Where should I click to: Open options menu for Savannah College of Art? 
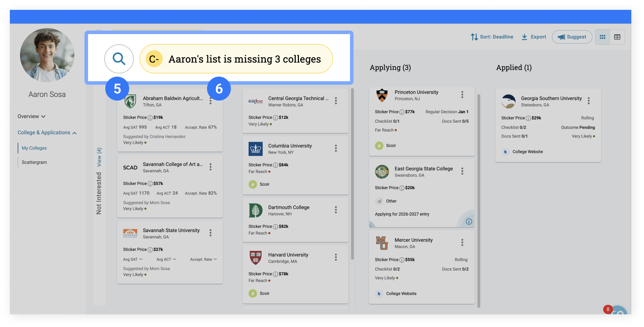point(211,167)
